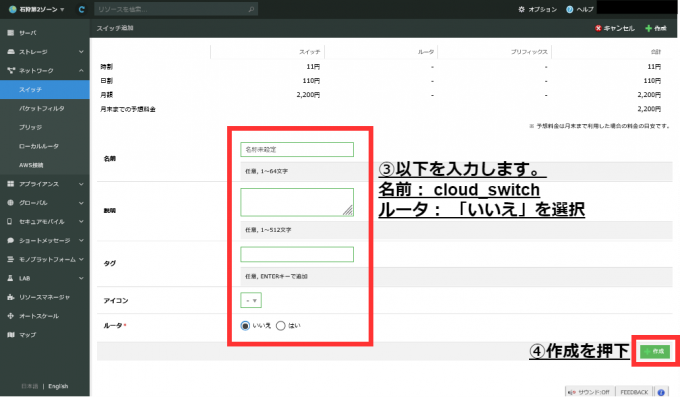Click the green 作成 button at bottom
This screenshot has height=397, width=680.
click(655, 351)
